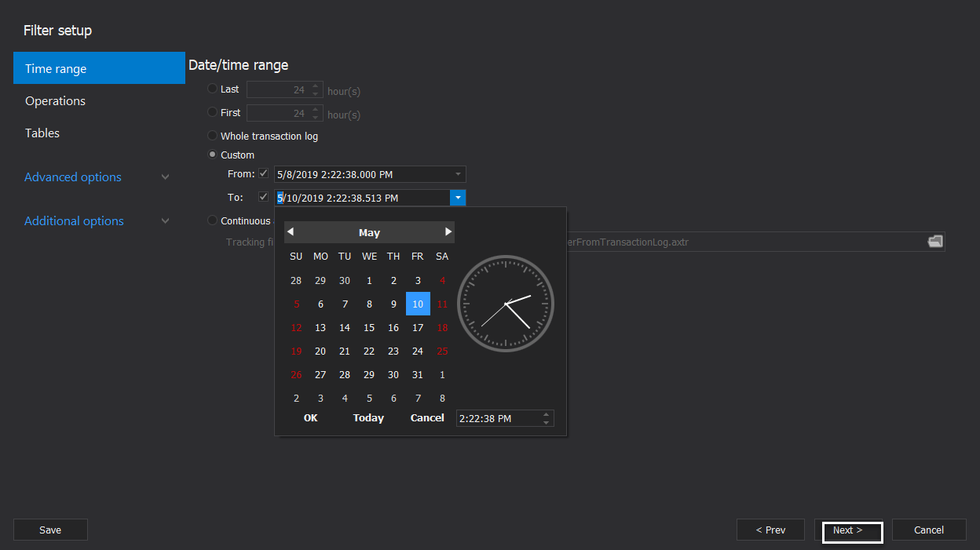
Task: Switch to the Operations section
Action: click(x=55, y=100)
